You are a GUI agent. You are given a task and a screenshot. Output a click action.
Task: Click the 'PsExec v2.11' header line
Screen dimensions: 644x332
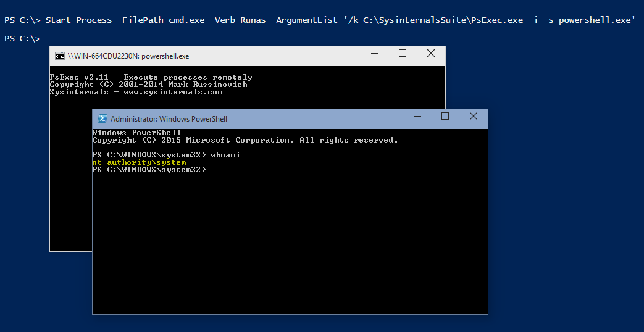point(151,77)
